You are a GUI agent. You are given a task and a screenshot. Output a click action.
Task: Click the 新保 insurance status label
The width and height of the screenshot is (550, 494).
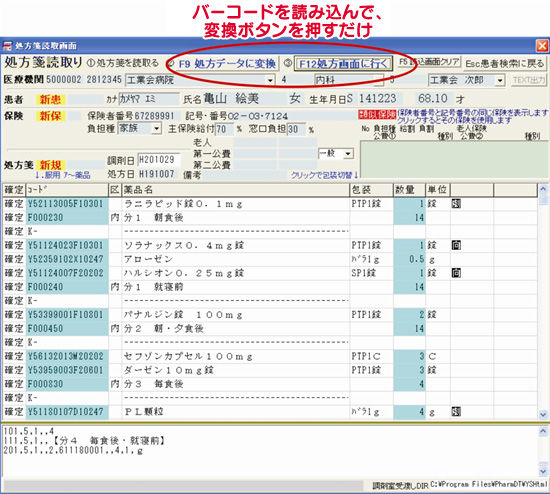point(51,116)
